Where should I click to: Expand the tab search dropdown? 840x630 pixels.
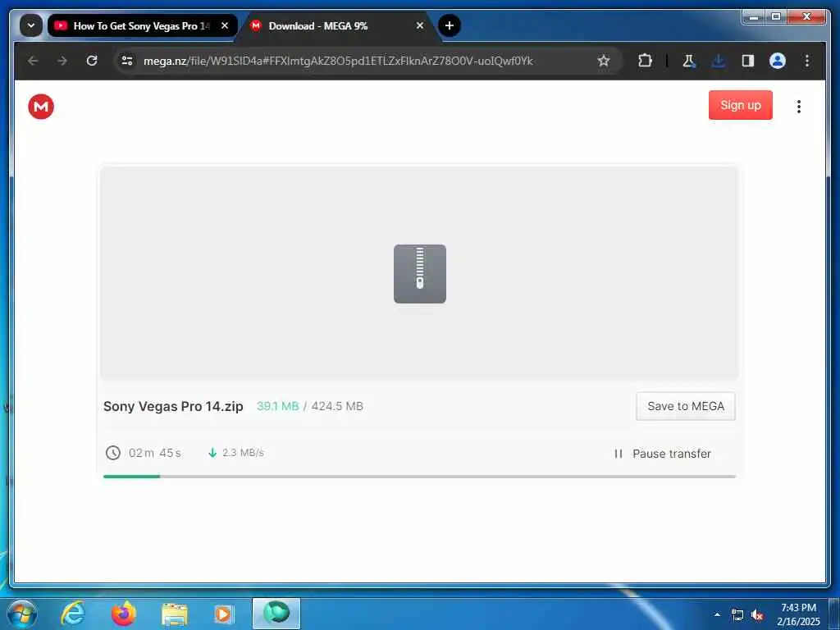click(x=31, y=25)
